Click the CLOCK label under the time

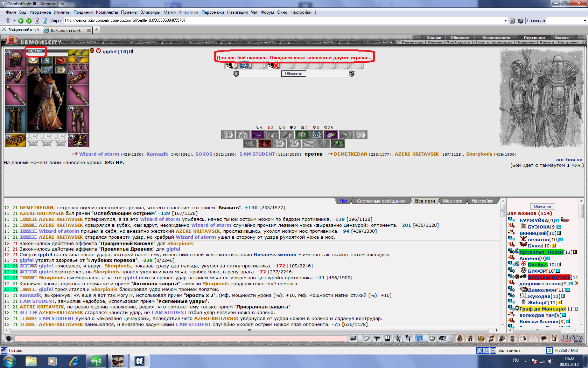tap(566, 341)
